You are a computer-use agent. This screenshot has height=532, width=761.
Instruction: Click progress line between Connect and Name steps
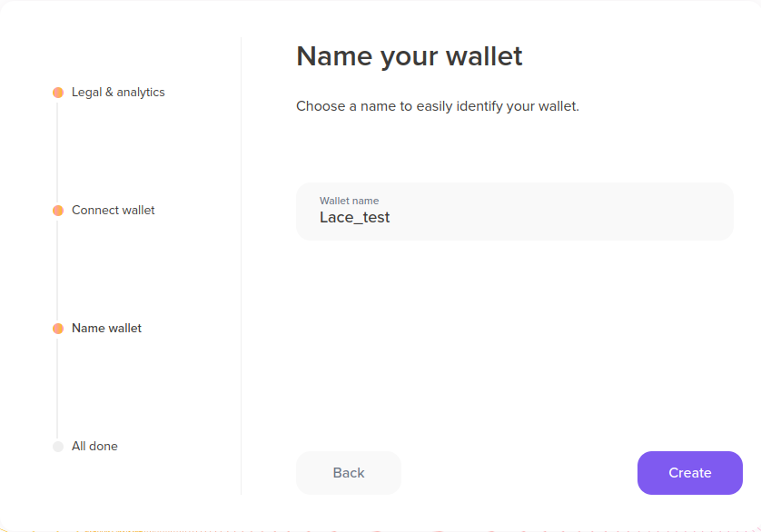(58, 270)
